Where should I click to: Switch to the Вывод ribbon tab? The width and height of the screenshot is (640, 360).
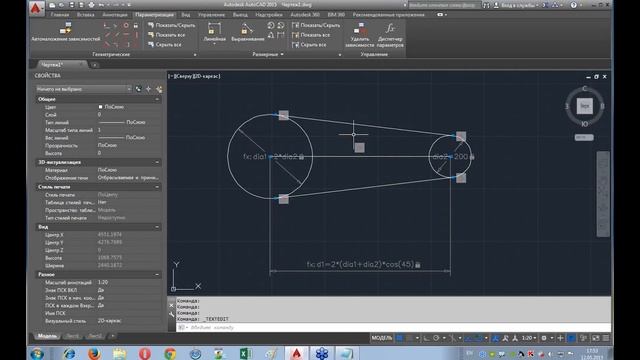[240, 15]
